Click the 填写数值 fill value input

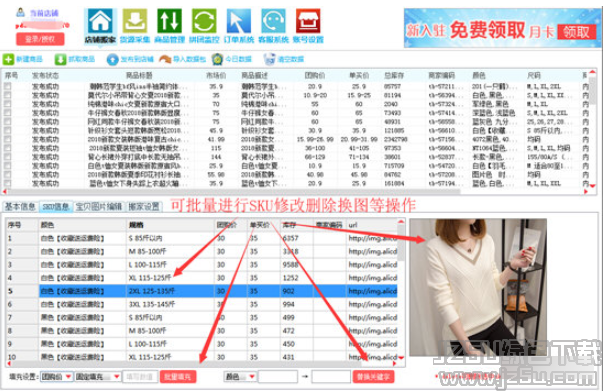point(140,377)
